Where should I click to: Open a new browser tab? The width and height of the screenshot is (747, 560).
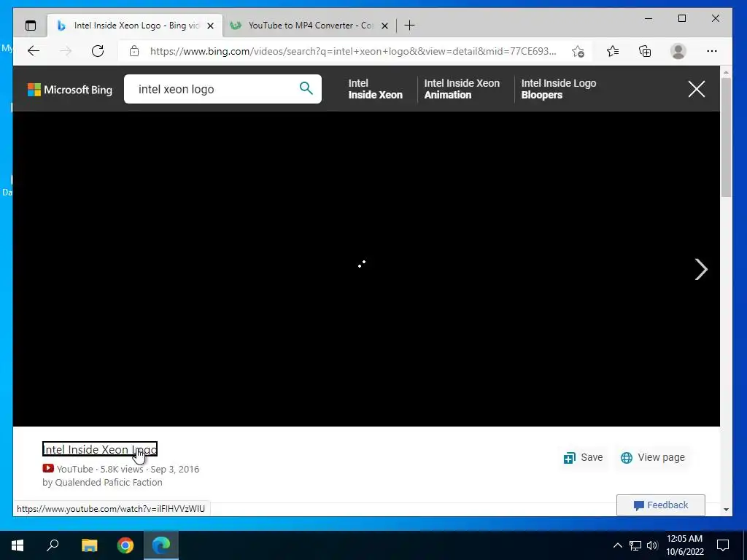[409, 26]
